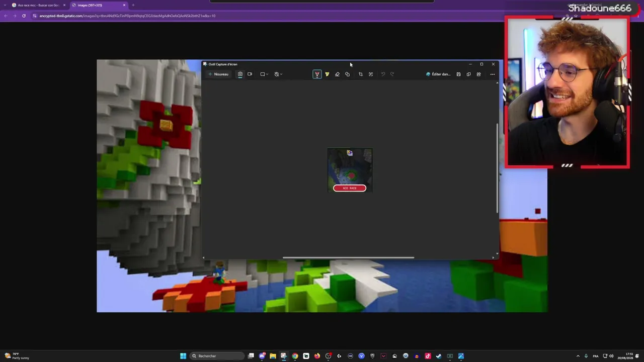Open Steam from the taskbar
Viewport: 644px width, 362px height.
pyautogui.click(x=439, y=356)
